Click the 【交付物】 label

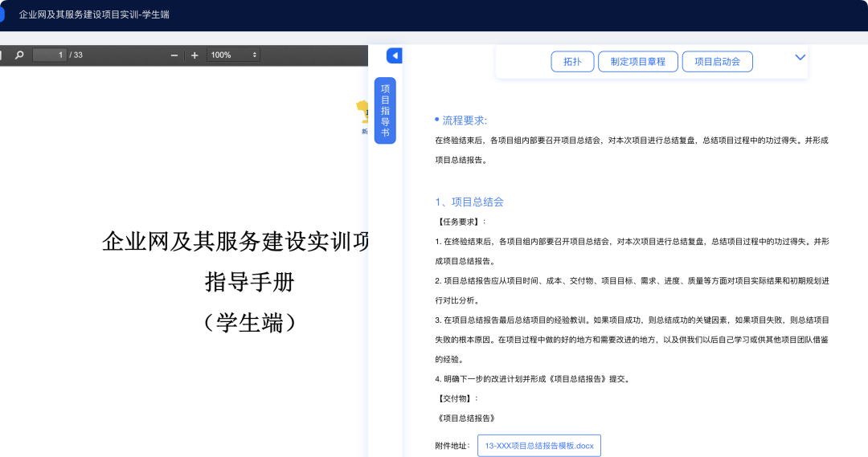pyautogui.click(x=457, y=398)
